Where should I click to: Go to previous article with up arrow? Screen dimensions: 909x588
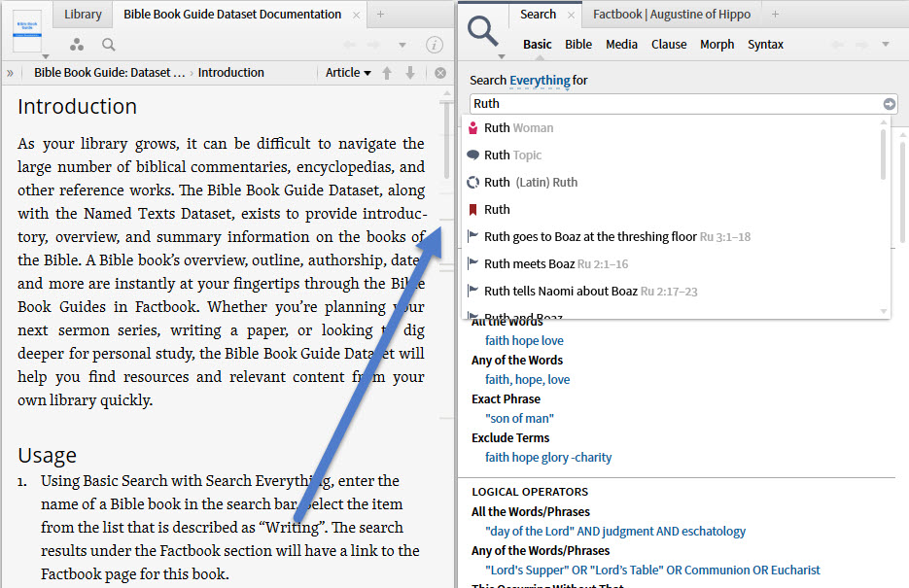coord(387,73)
